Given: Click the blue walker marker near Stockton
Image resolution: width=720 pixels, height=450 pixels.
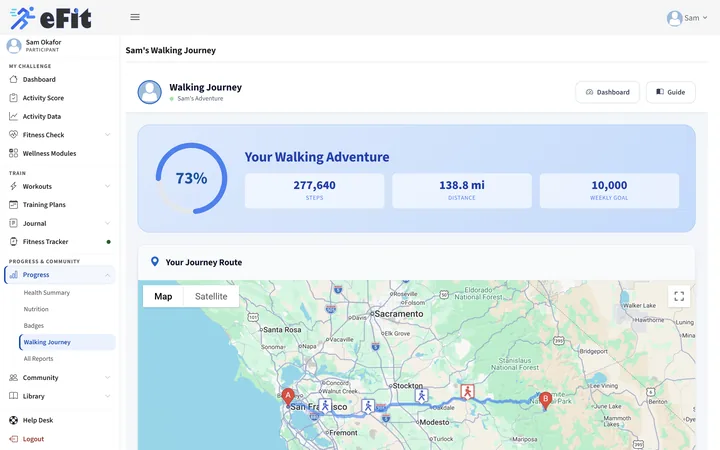Looking at the screenshot, I should coord(422,395).
